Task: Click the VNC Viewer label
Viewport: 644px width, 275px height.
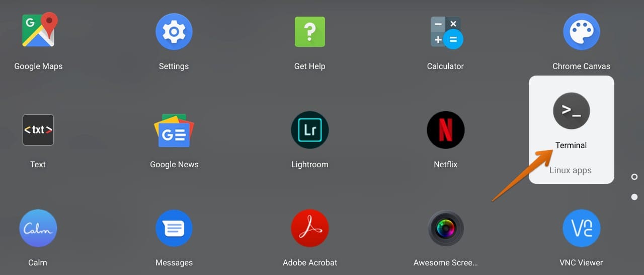Action: 581,262
